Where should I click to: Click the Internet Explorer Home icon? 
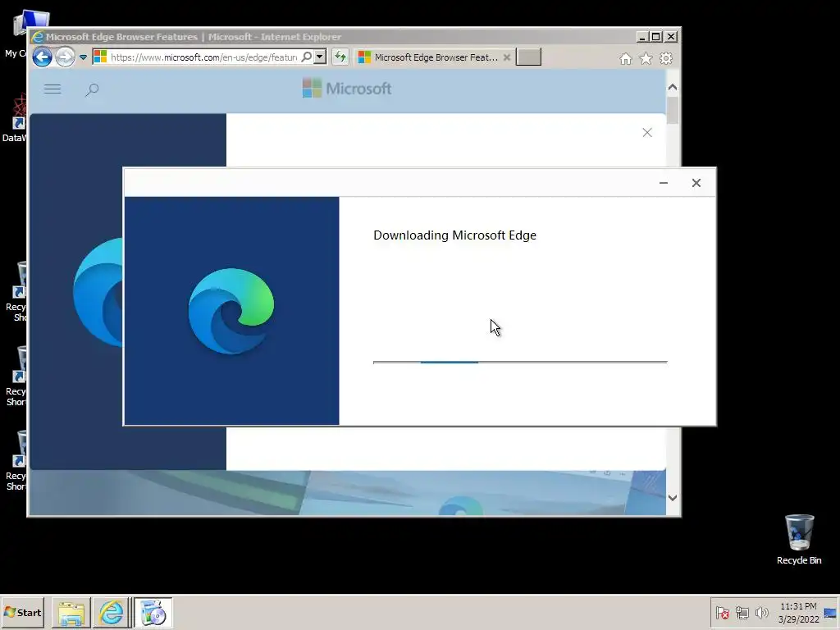point(626,58)
